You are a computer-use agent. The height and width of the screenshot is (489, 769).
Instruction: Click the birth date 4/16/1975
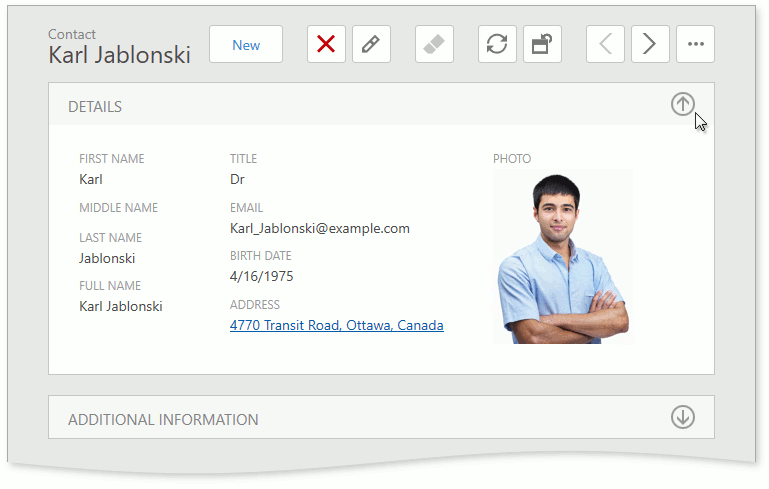pos(261,276)
